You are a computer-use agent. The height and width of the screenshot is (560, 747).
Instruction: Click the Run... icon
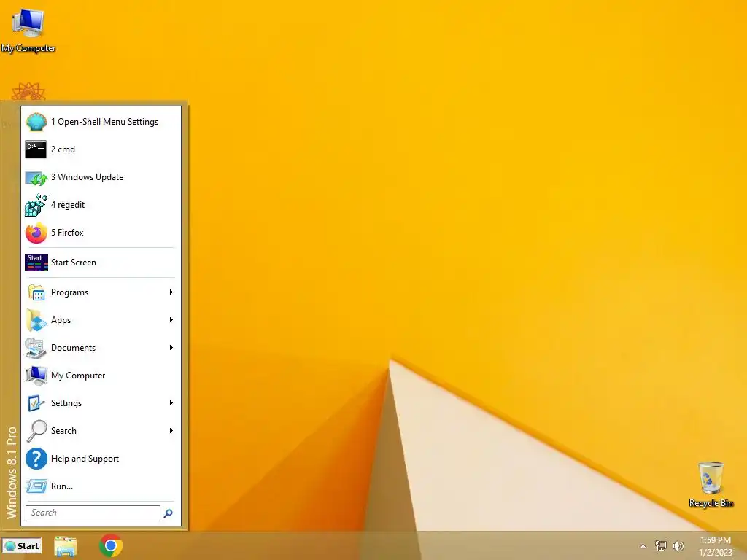click(36, 486)
